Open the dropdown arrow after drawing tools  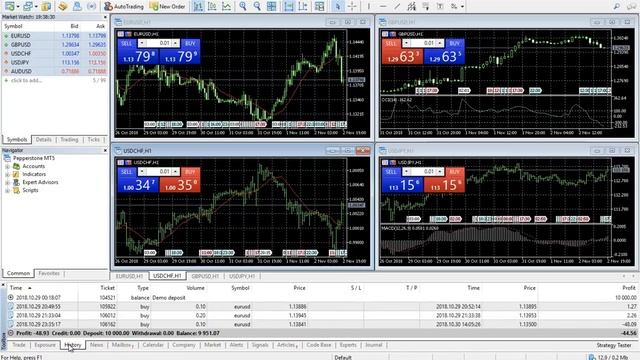click(462, 7)
